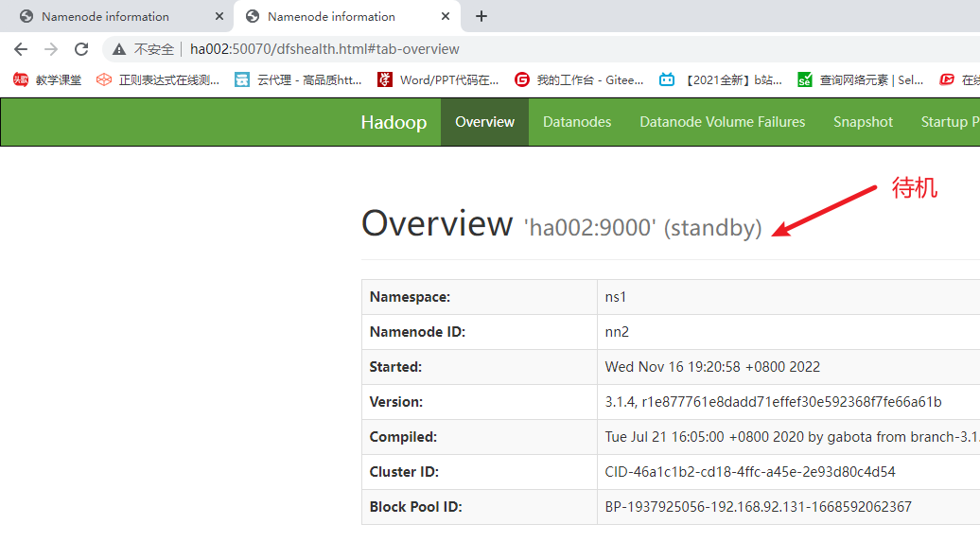Click the Version: label
This screenshot has width=980, height=542.
pyautogui.click(x=396, y=402)
